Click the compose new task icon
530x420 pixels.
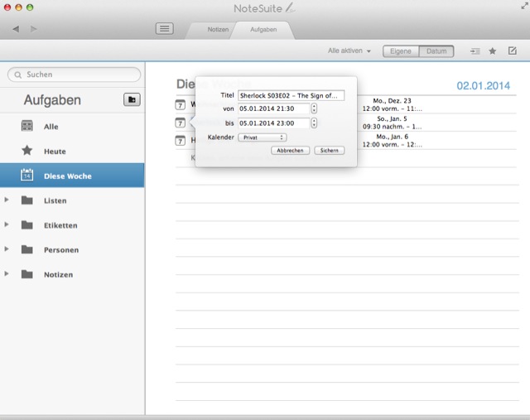pyautogui.click(x=513, y=51)
